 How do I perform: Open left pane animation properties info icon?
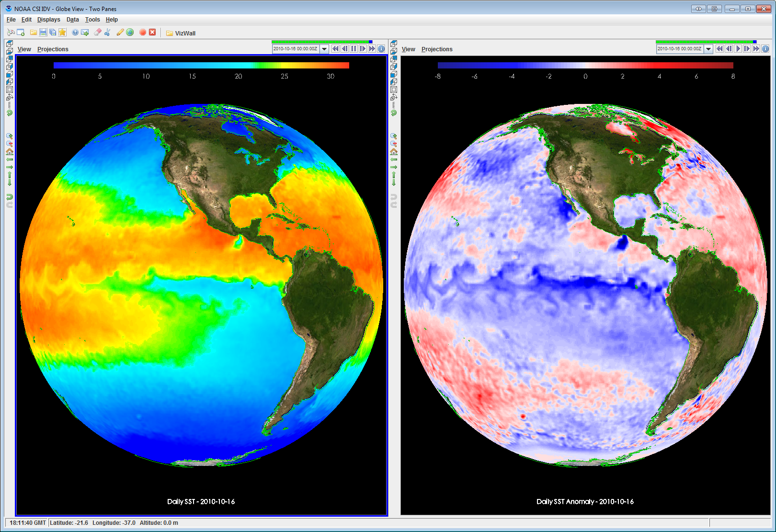tap(381, 49)
